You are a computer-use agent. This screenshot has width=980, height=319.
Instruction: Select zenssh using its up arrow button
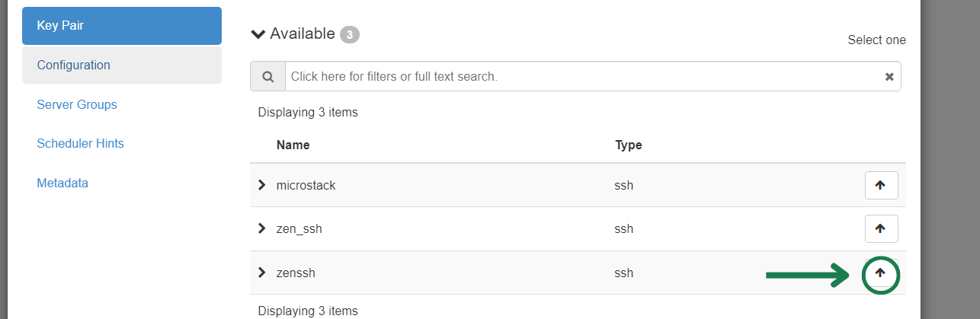[x=881, y=273]
